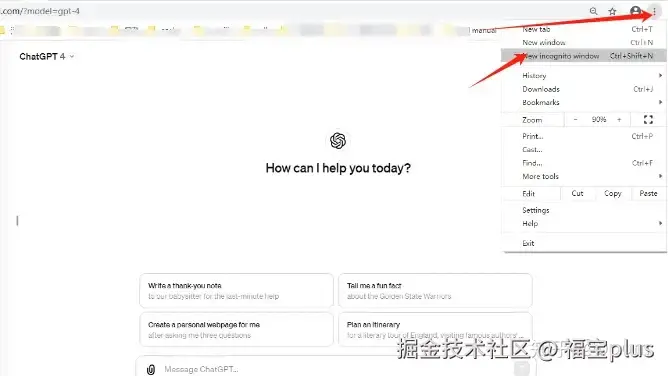Click the Chrome three-dot menu icon

pos(654,11)
